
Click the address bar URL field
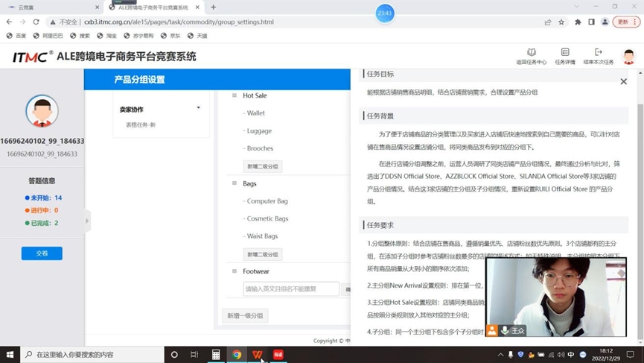click(179, 22)
